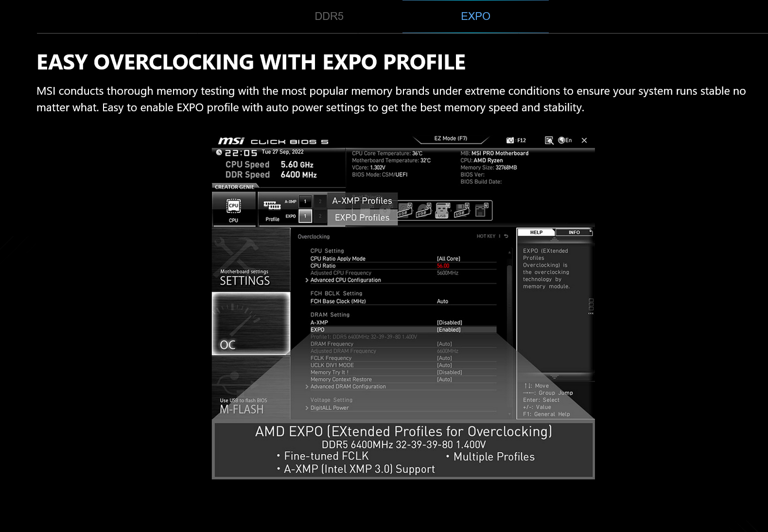Screen dimensions: 768x532
Task: Select the EXPO page tab
Action: (475, 17)
